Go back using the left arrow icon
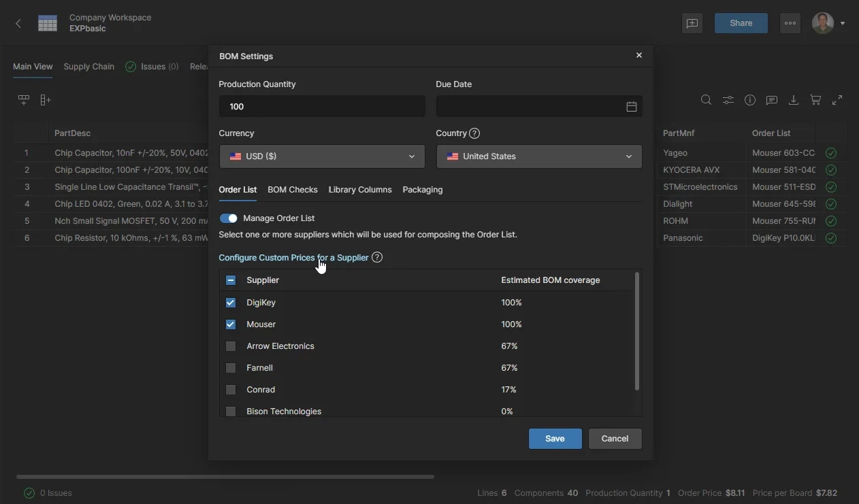Viewport: 859px width, 504px height. tap(18, 23)
